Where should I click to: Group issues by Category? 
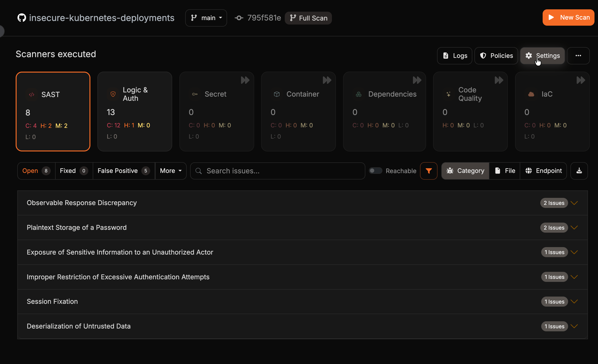465,171
